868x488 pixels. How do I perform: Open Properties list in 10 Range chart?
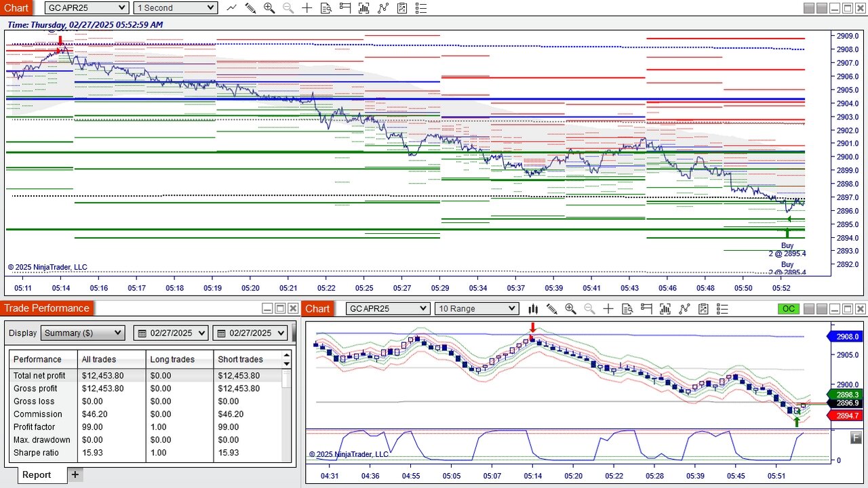[722, 309]
